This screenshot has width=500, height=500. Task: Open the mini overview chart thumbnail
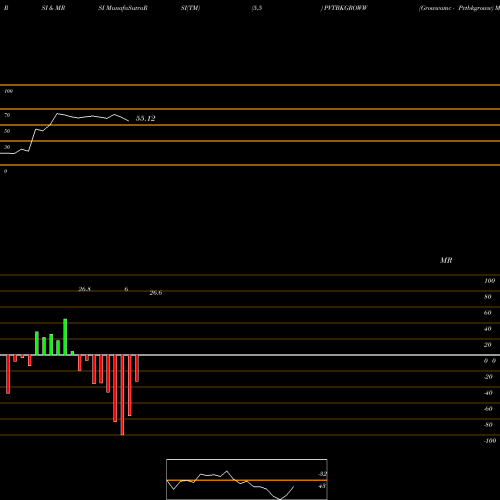coord(247,479)
